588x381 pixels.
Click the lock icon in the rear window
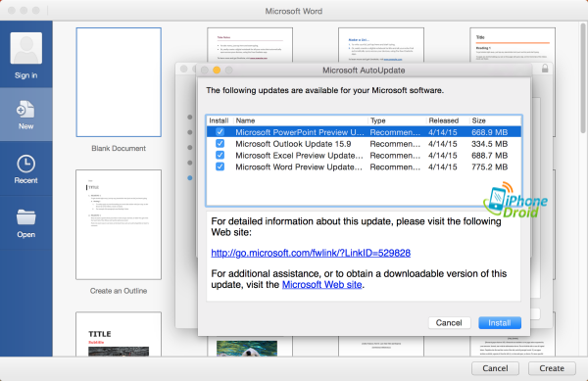545,69
